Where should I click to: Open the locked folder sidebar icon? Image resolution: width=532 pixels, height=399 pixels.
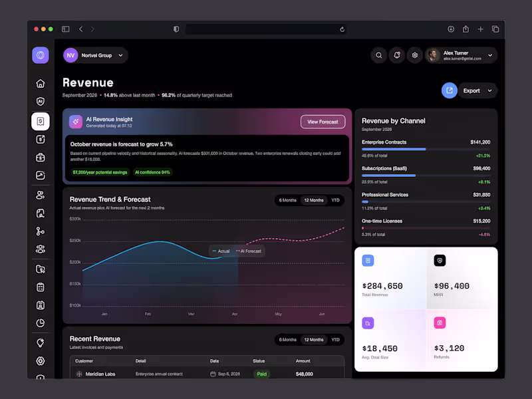[x=41, y=269]
